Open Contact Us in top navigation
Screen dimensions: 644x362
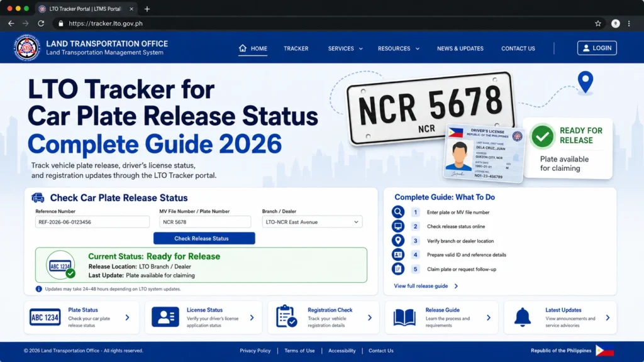pyautogui.click(x=518, y=48)
